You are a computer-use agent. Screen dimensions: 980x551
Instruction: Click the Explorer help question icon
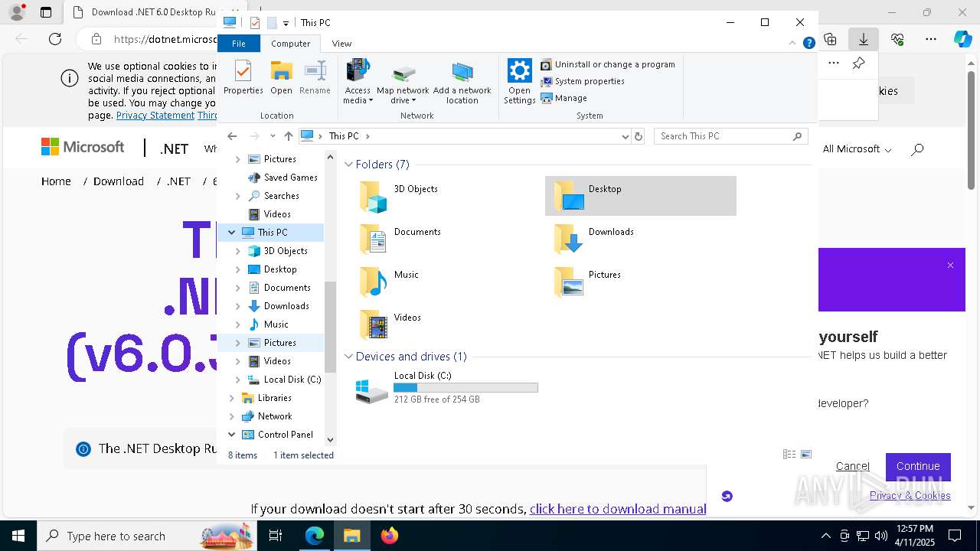point(808,44)
